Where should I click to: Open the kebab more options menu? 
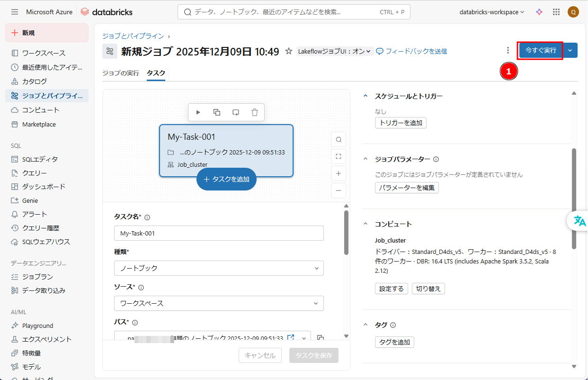pos(508,50)
